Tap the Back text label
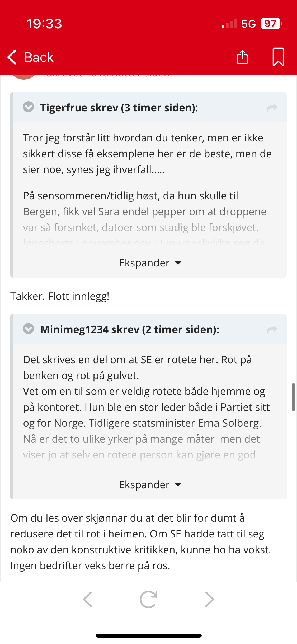The height and width of the screenshot is (644, 297). click(x=39, y=57)
